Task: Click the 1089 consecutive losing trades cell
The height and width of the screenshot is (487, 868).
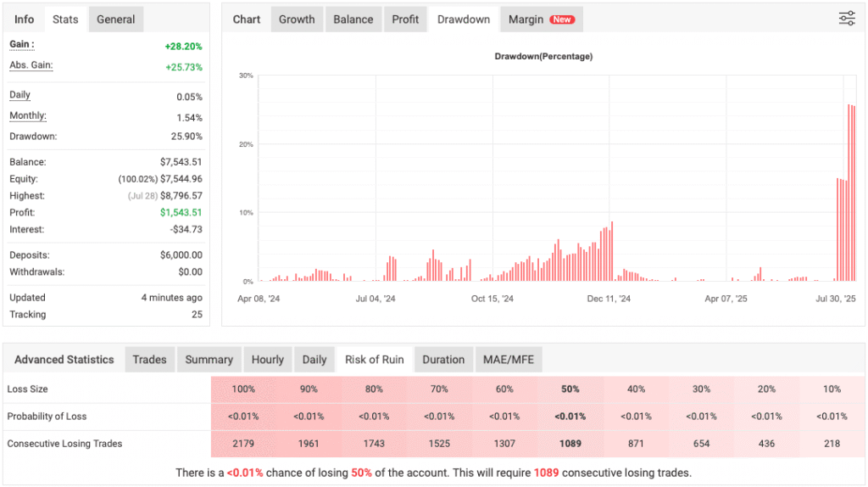Action: pos(570,444)
